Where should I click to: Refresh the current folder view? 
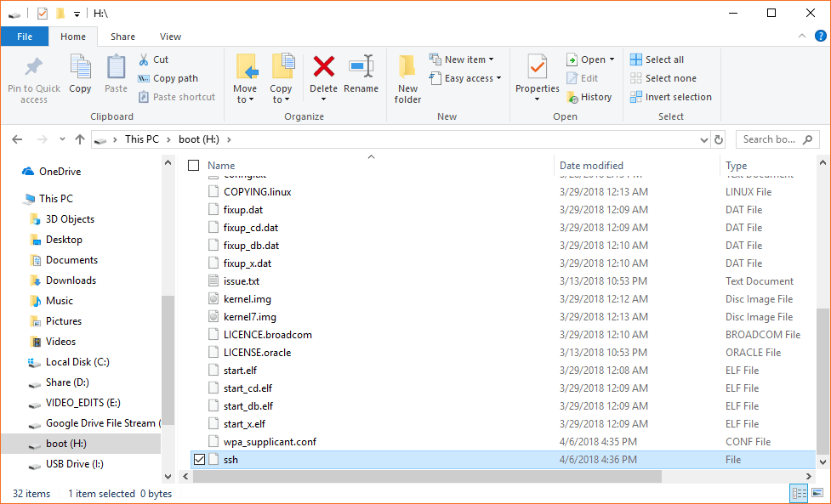719,139
